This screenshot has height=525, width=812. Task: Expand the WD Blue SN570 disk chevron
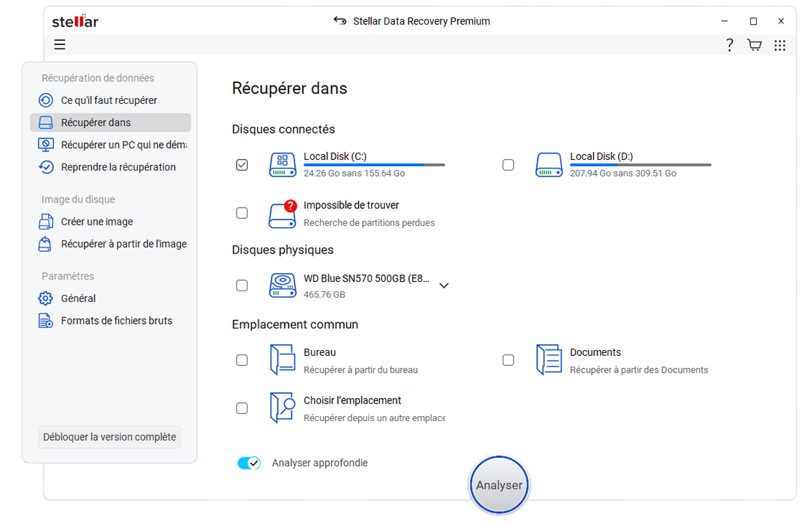coord(444,285)
